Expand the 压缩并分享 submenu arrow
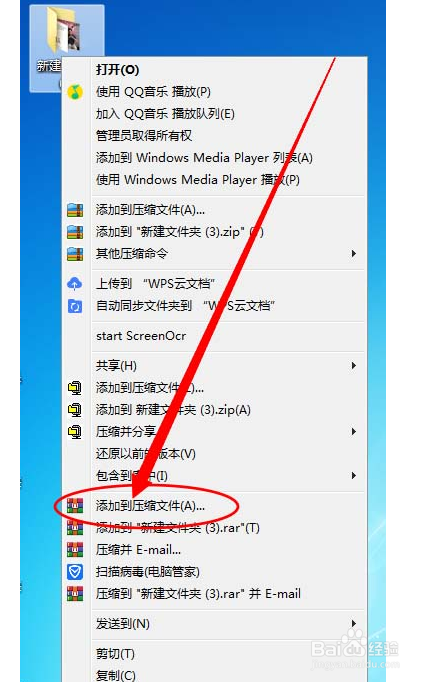 click(x=354, y=431)
